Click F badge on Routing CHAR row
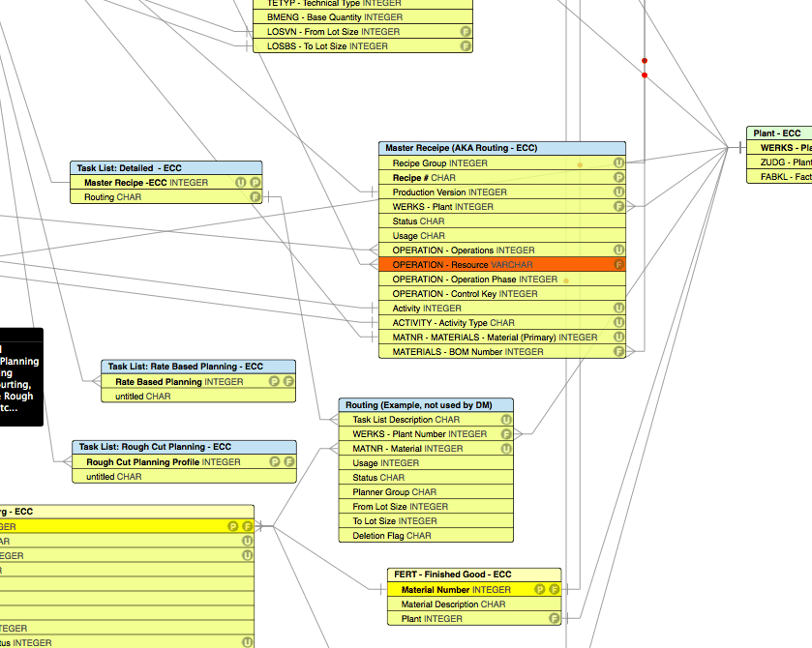 (256, 196)
